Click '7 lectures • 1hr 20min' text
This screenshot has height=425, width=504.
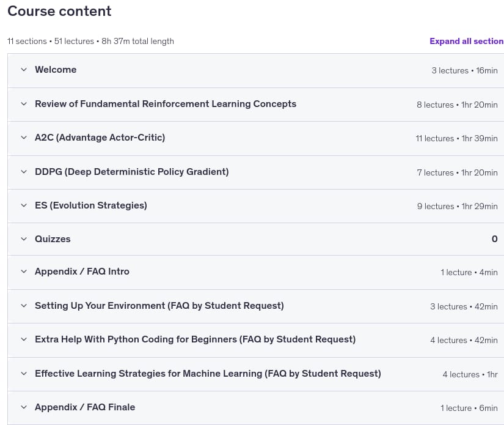pyautogui.click(x=457, y=172)
